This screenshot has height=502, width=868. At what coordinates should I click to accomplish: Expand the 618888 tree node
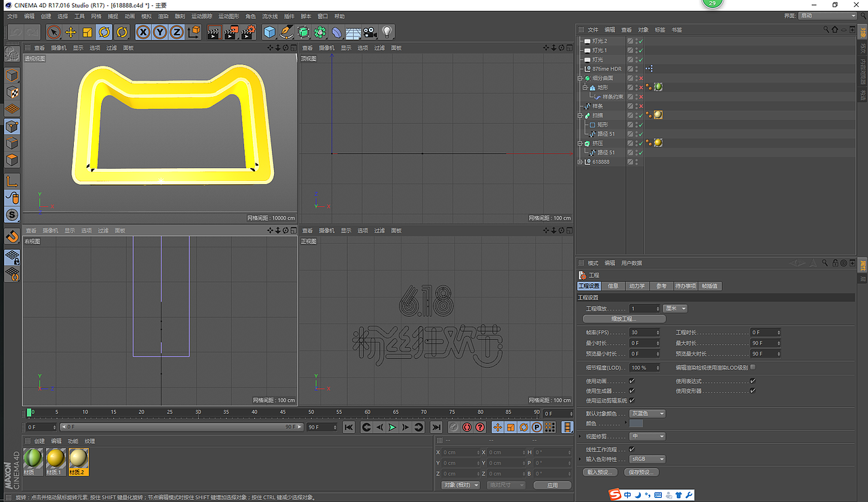coord(580,162)
